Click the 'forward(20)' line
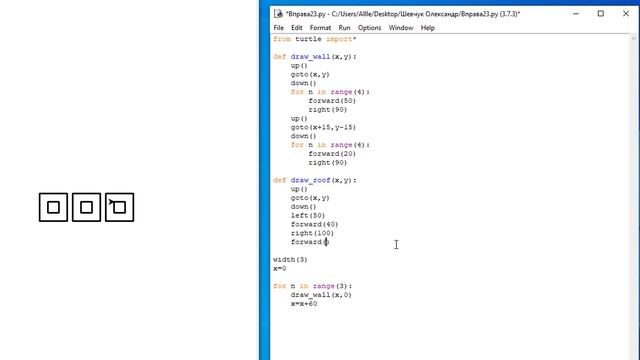640x360 pixels. pos(332,154)
